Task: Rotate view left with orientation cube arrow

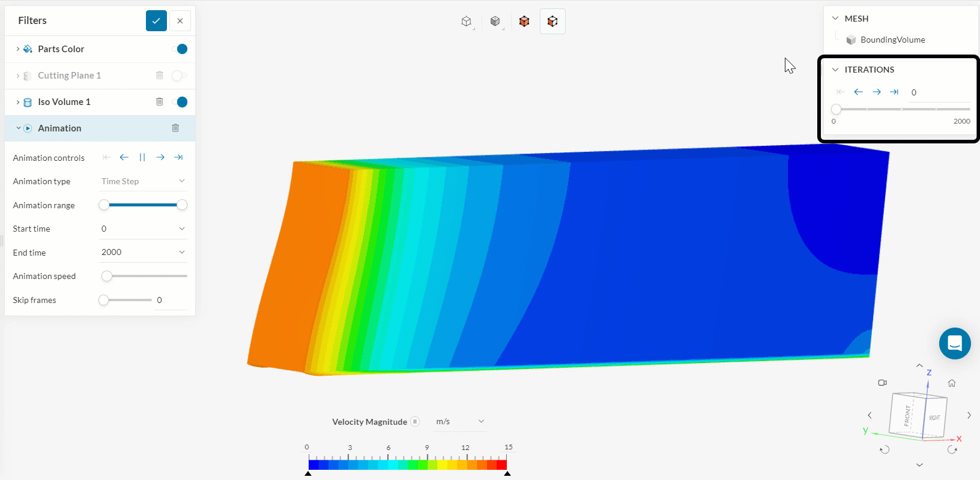Action: pyautogui.click(x=870, y=415)
